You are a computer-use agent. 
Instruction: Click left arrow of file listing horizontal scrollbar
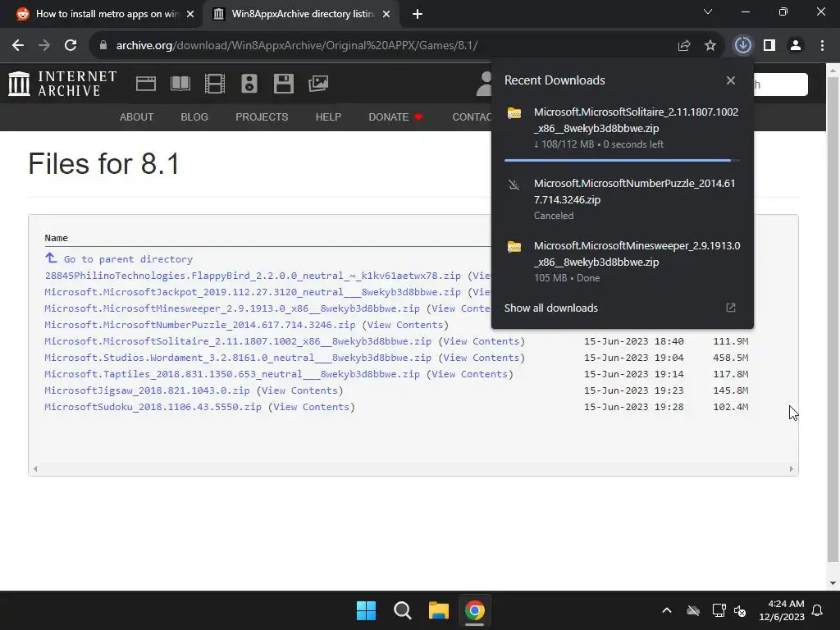tap(35, 468)
